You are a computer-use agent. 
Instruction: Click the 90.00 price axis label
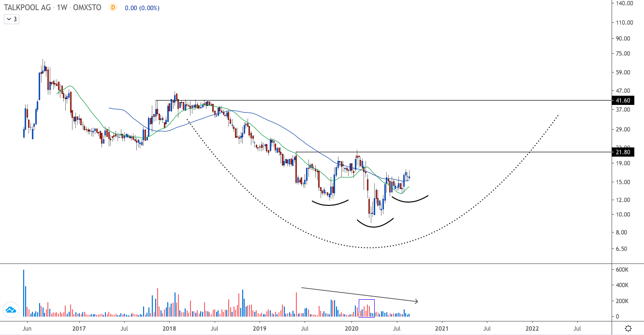click(624, 39)
